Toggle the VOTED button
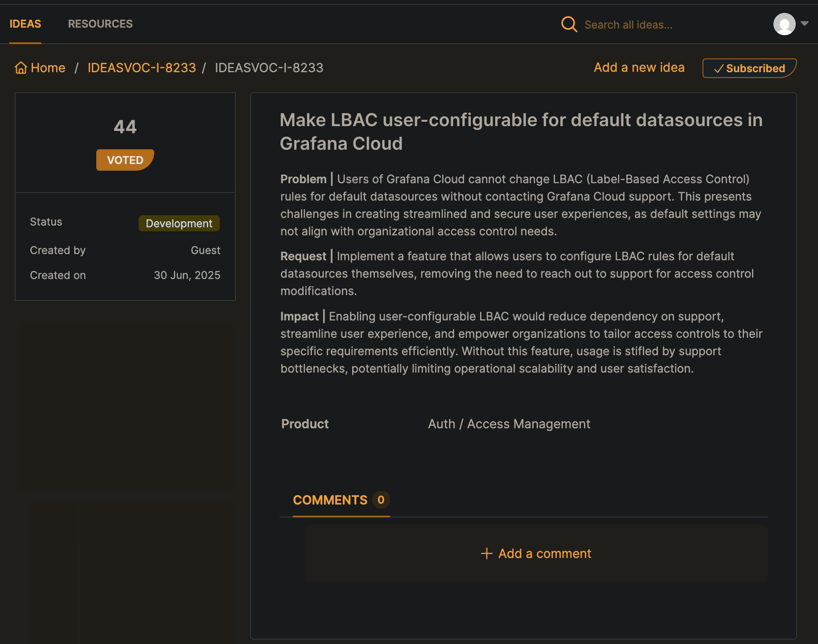 point(125,160)
